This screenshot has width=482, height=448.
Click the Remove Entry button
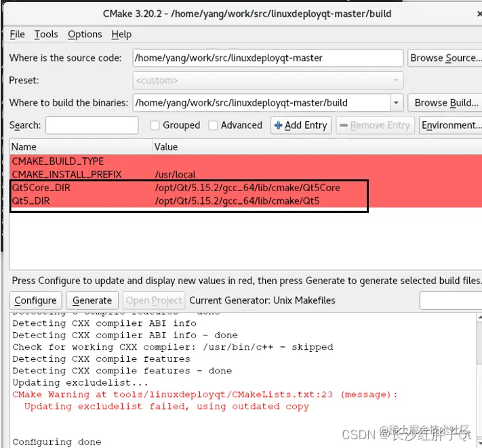click(x=375, y=125)
